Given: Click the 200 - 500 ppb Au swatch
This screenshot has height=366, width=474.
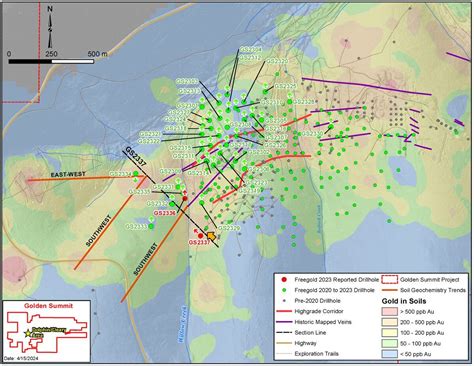Looking at the screenshot, I should tap(389, 322).
